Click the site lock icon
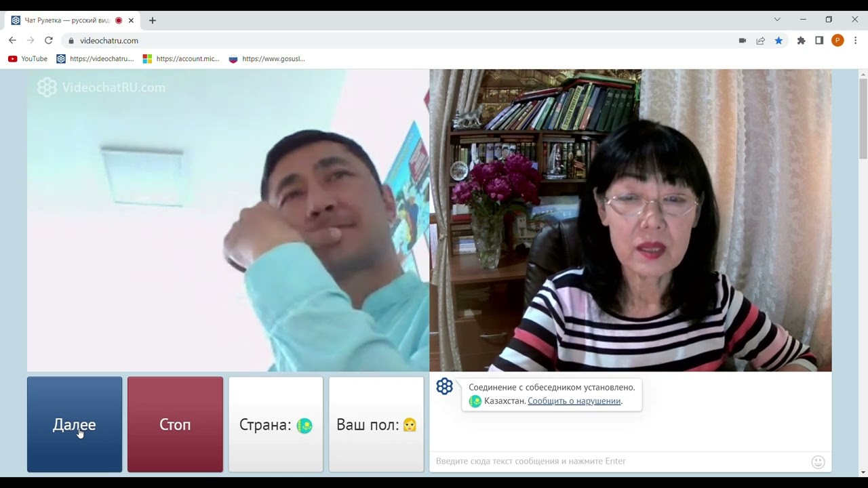868x488 pixels. 71,41
